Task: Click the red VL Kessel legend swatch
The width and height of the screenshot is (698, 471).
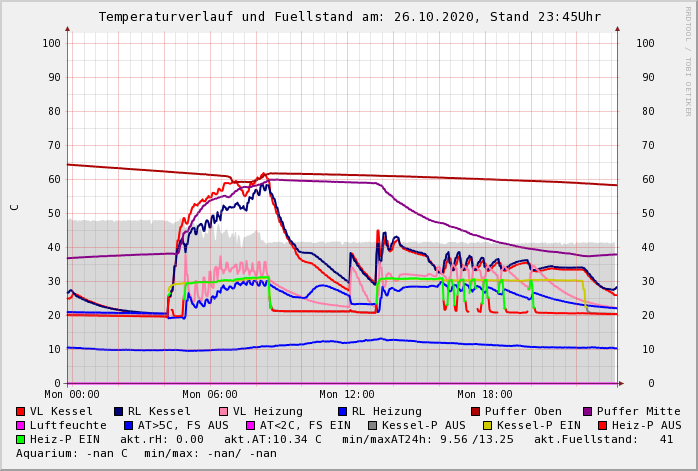Action: point(21,411)
